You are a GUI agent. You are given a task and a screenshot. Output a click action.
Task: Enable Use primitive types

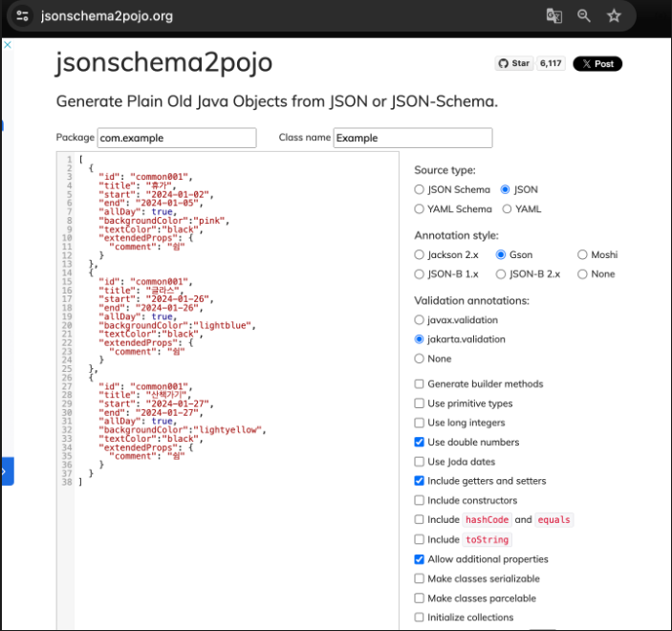(x=419, y=403)
